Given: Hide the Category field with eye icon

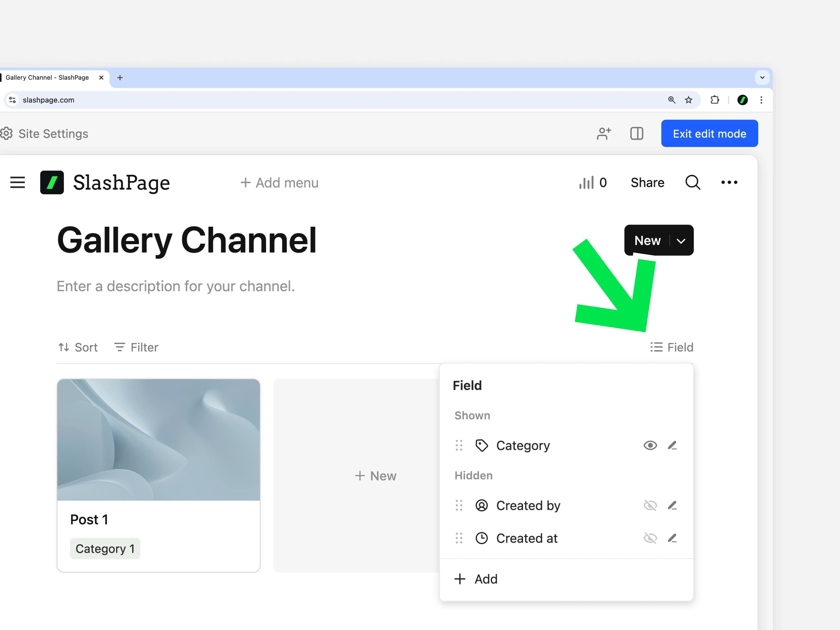Looking at the screenshot, I should [x=650, y=445].
